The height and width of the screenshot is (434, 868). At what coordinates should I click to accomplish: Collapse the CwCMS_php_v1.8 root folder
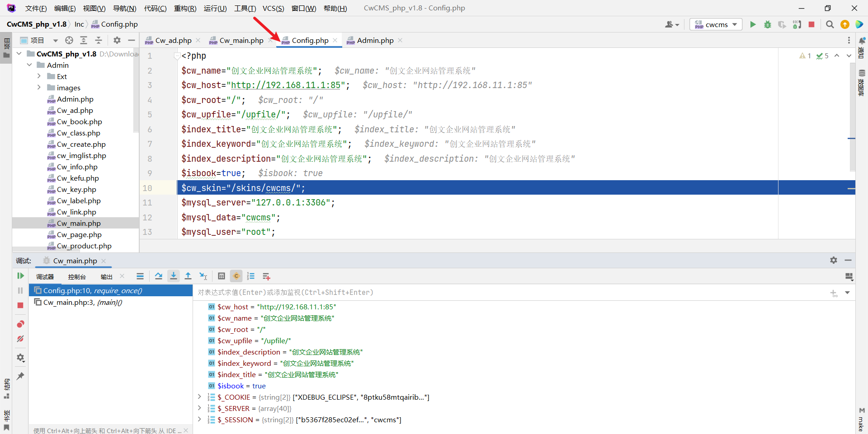[19, 54]
